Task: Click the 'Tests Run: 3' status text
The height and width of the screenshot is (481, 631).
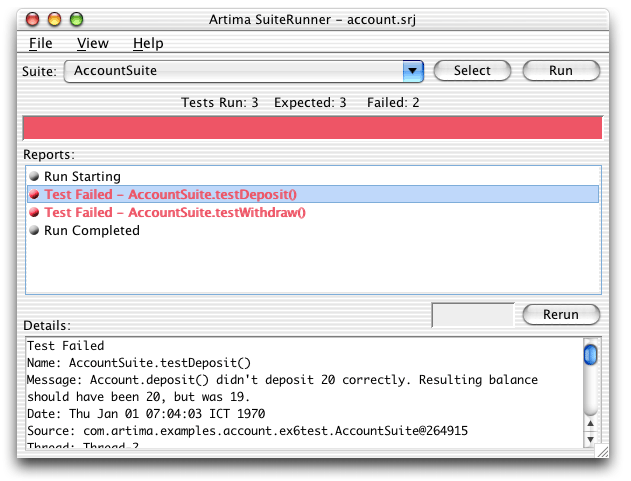Action: click(220, 103)
